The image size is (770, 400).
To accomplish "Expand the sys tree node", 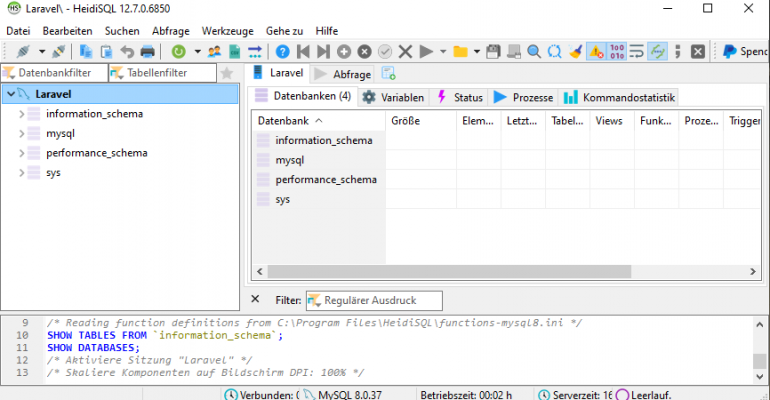I will [22, 173].
